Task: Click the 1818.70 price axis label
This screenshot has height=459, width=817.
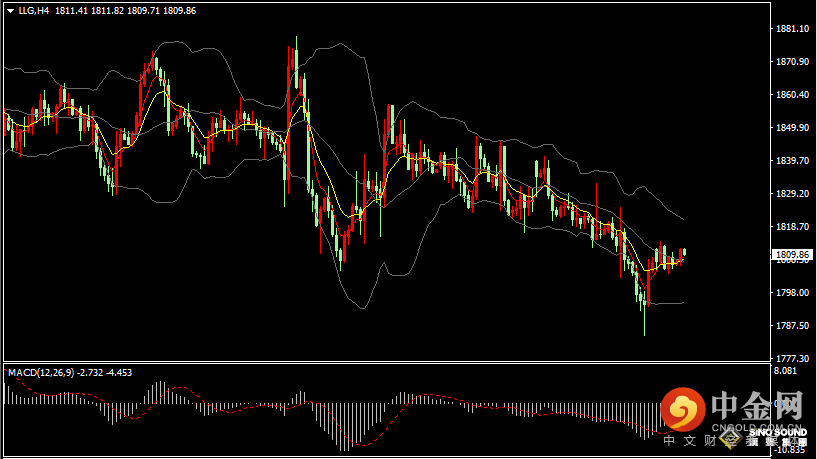Action: tap(793, 227)
